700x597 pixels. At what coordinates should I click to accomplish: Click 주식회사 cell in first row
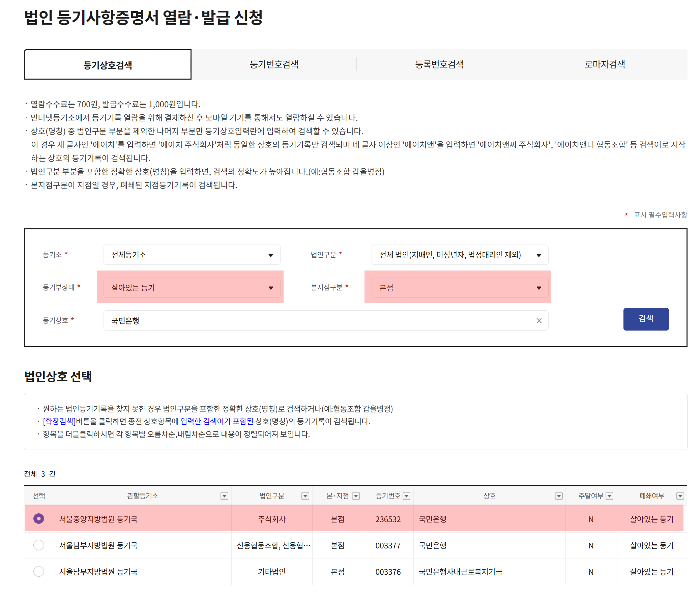[x=272, y=519]
